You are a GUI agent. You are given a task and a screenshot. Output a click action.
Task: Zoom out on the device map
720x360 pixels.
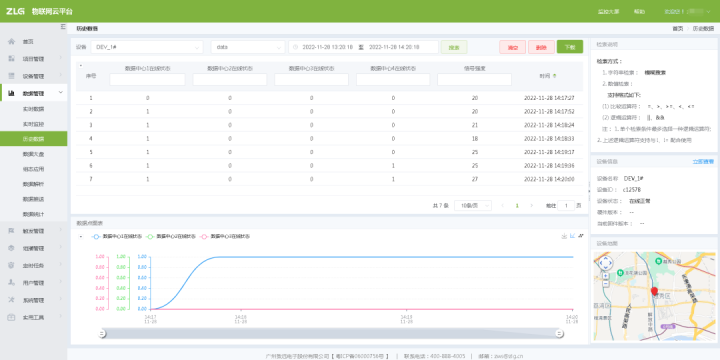(x=605, y=283)
